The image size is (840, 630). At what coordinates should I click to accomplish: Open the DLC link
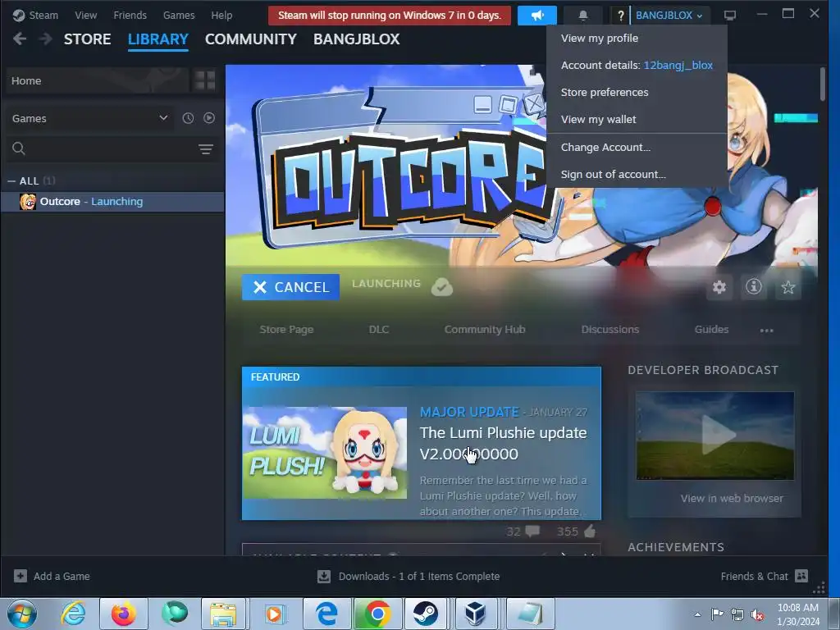pos(379,330)
